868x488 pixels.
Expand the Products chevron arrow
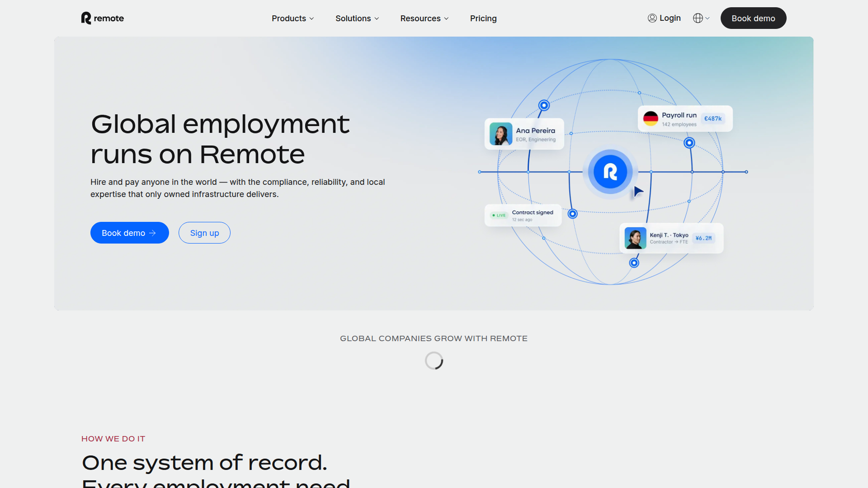click(311, 19)
